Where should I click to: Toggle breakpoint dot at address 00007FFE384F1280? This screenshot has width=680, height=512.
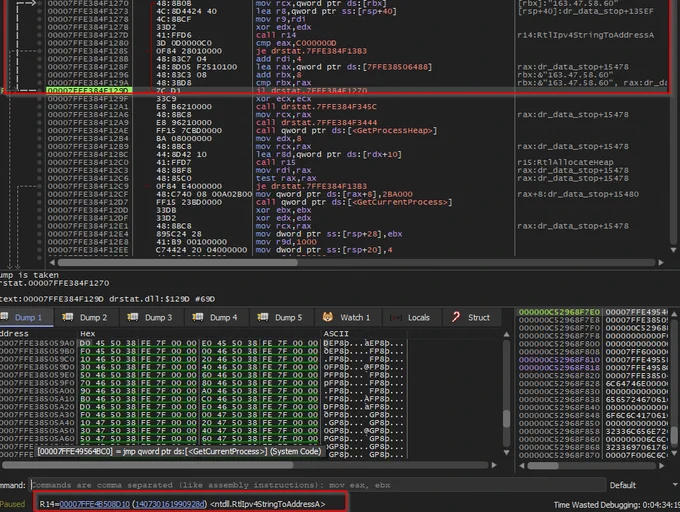point(39,43)
